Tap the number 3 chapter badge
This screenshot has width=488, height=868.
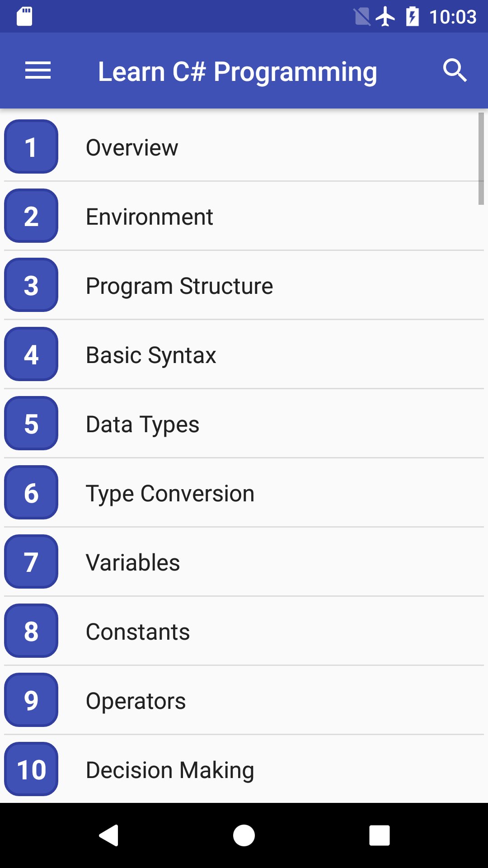click(31, 285)
